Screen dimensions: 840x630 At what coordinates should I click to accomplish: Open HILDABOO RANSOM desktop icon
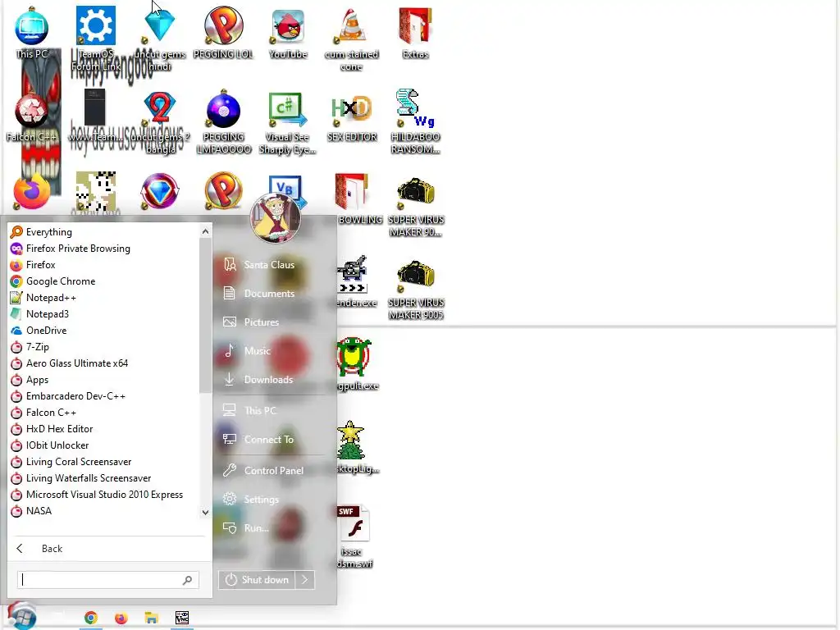[x=415, y=121]
